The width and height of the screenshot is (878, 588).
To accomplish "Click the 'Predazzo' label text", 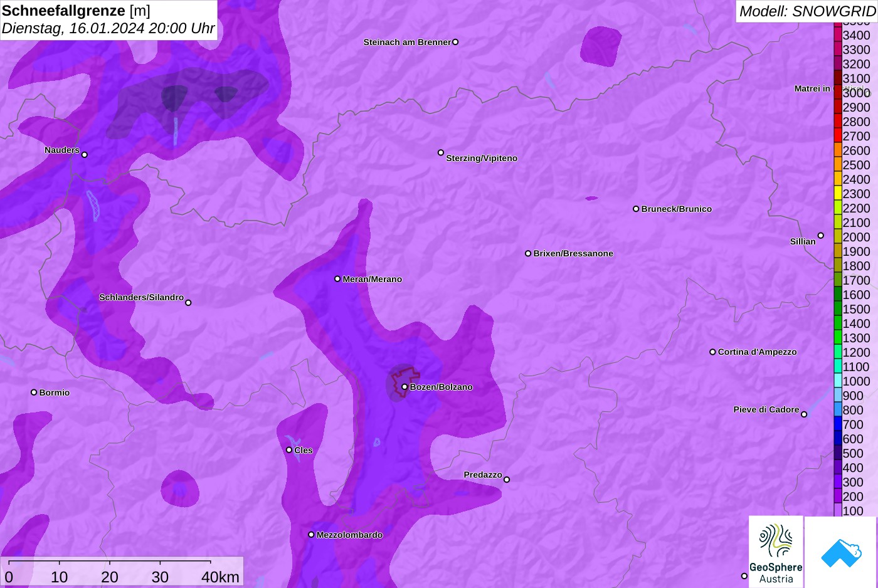I will tap(483, 475).
